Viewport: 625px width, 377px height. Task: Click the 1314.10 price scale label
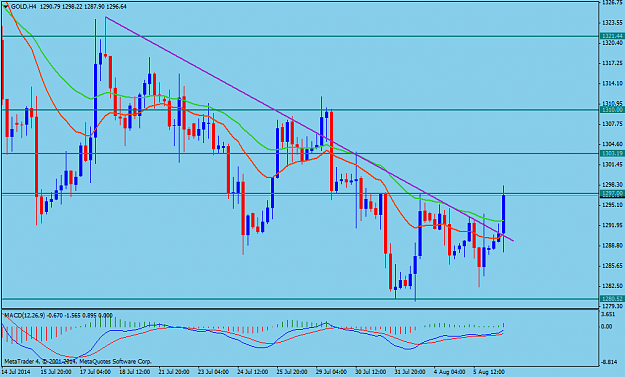pyautogui.click(x=613, y=83)
